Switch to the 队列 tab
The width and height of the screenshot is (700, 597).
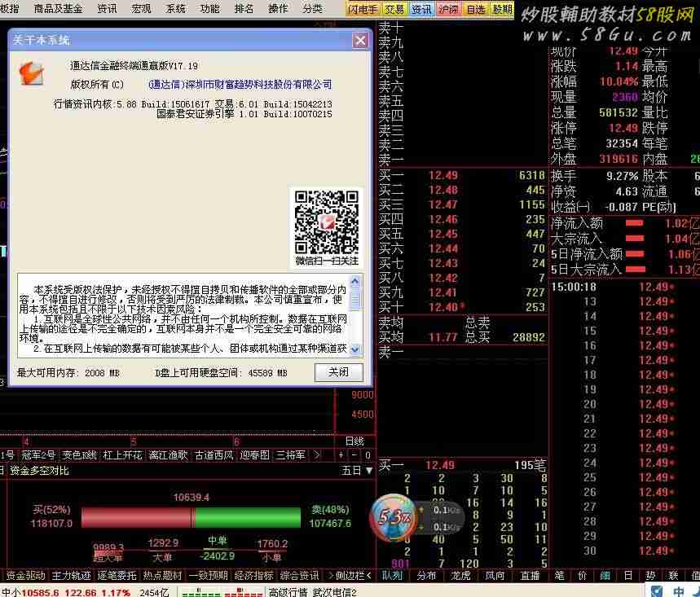(x=392, y=576)
